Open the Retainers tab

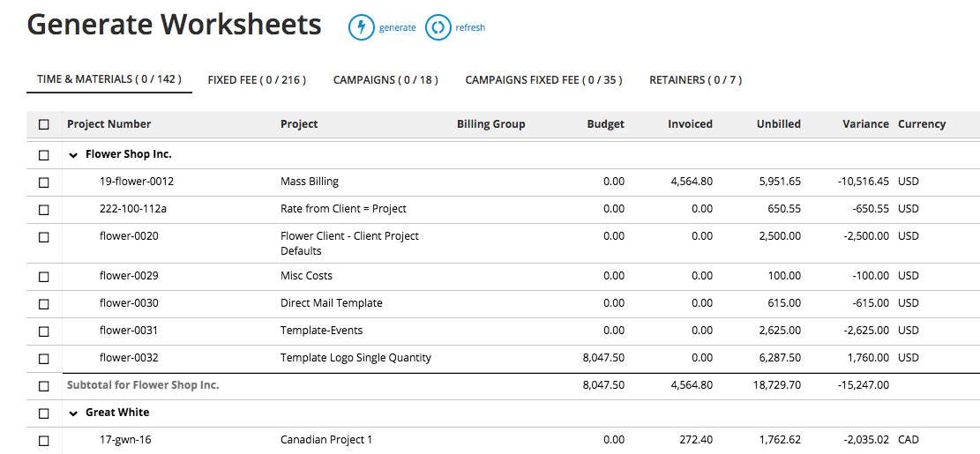click(696, 80)
